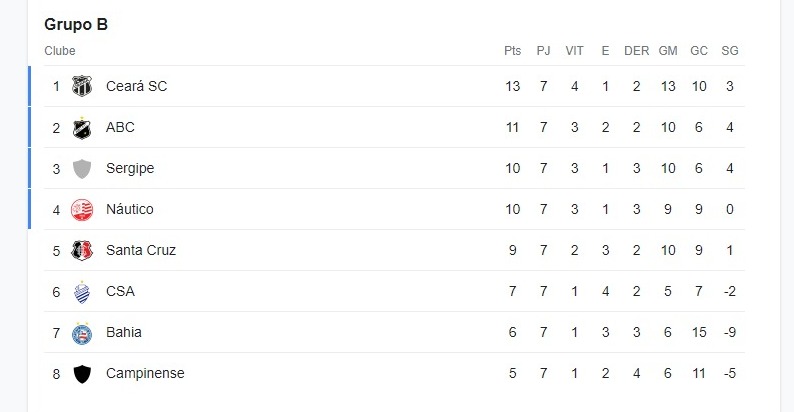Open the Santa Cruz team link
Screen dimensions: 794x412
click(141, 251)
